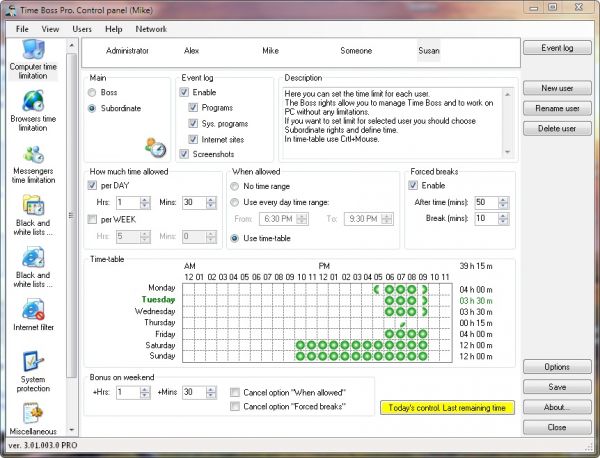Click the Event log button
The width and height of the screenshot is (600, 458).
(557, 48)
